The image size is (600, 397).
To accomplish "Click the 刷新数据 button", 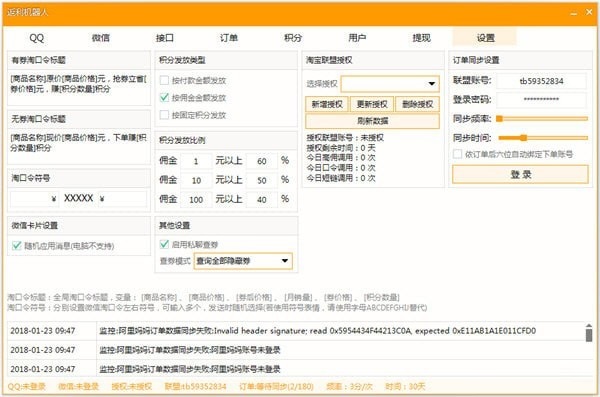I will [372, 121].
